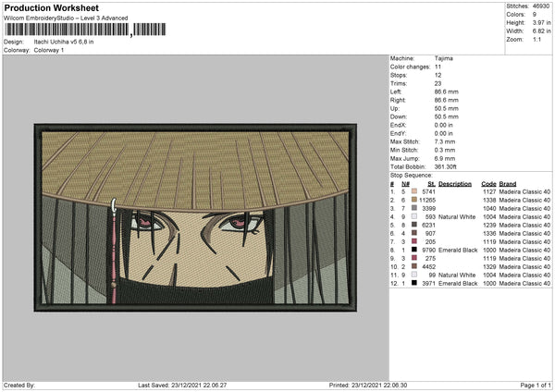555x392 pixels.
Task: Click 'Emerald Black' description in stop row 12
Action: click(x=458, y=284)
